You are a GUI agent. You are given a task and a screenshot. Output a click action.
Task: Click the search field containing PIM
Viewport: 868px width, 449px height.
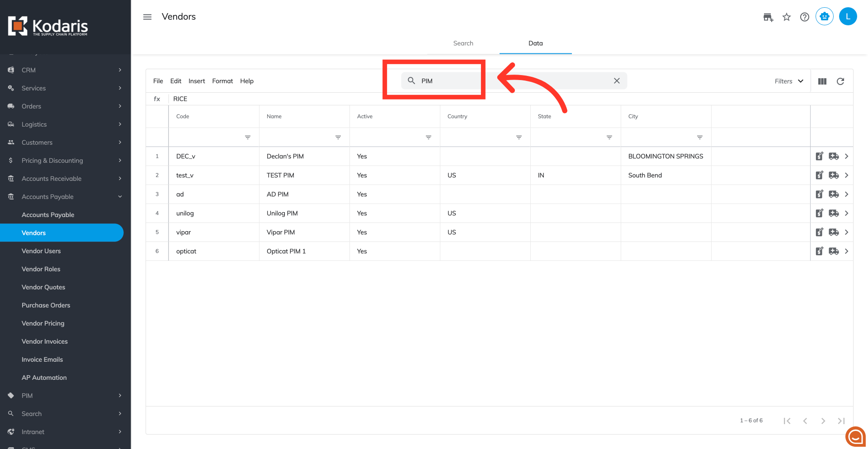coord(514,81)
